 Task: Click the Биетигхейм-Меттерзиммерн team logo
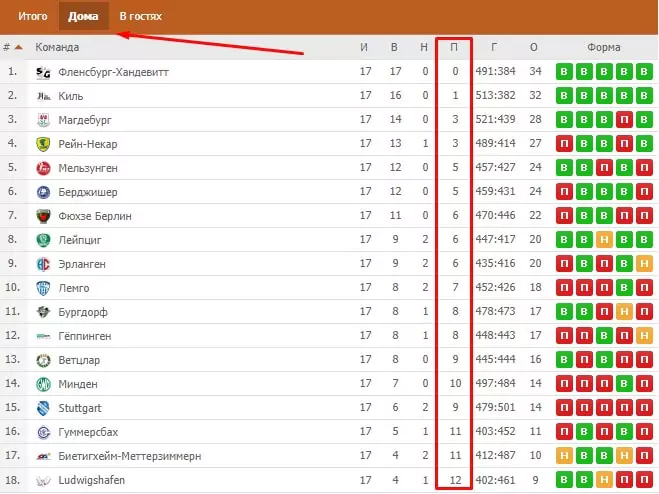(43, 456)
